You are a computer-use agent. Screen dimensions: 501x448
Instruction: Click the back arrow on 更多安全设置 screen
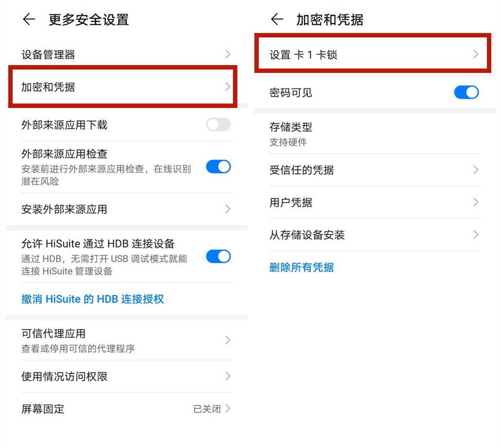(29, 19)
